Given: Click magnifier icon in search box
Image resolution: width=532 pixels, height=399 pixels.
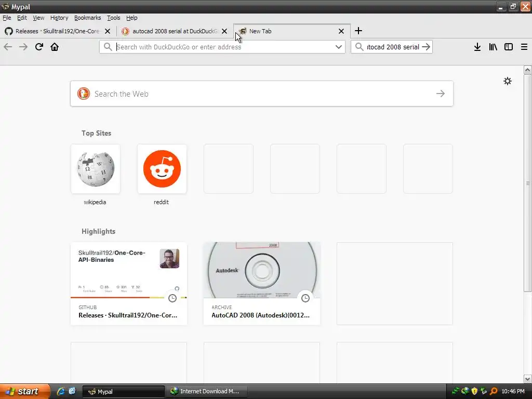Looking at the screenshot, I should pyautogui.click(x=360, y=47).
